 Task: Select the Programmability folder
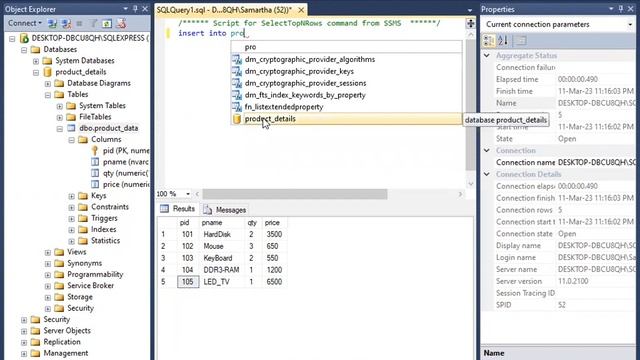(x=95, y=274)
